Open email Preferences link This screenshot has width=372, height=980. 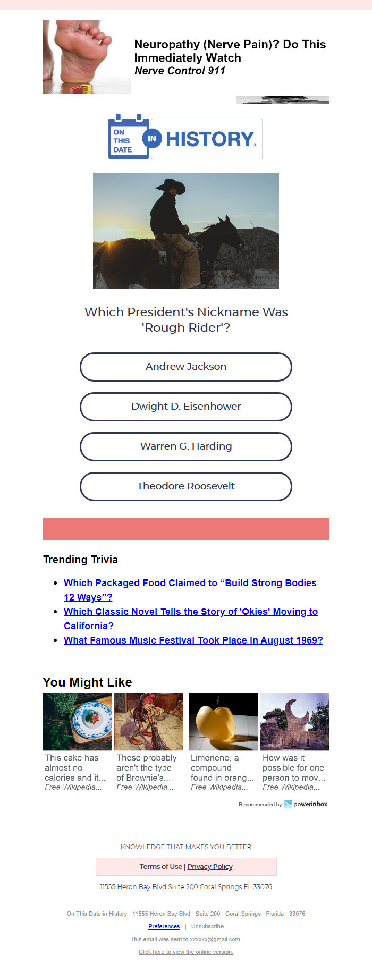click(164, 926)
